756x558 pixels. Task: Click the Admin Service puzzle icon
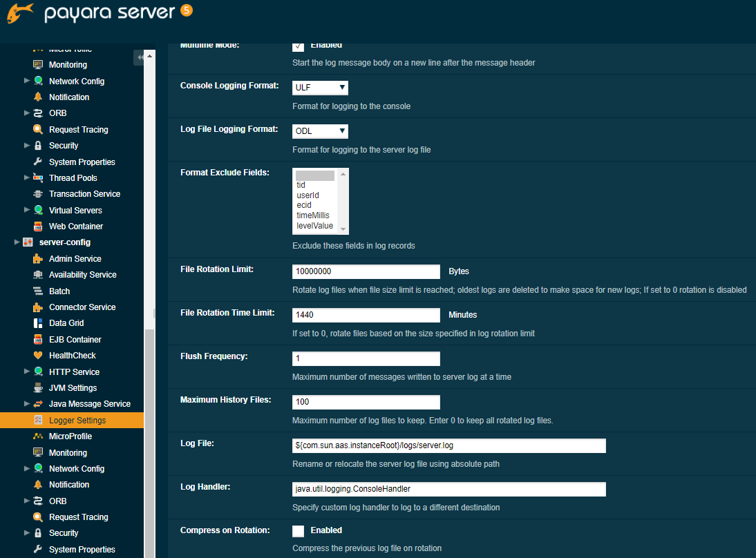[x=38, y=259]
